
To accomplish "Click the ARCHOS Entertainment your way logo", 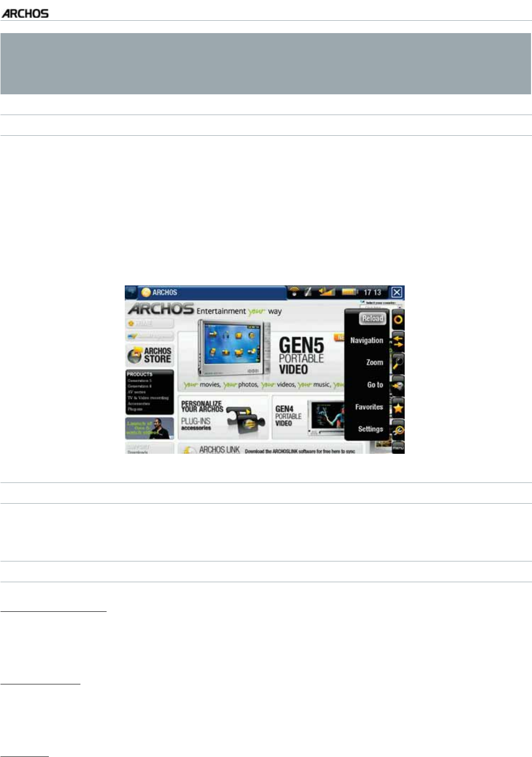I will 205,310.
